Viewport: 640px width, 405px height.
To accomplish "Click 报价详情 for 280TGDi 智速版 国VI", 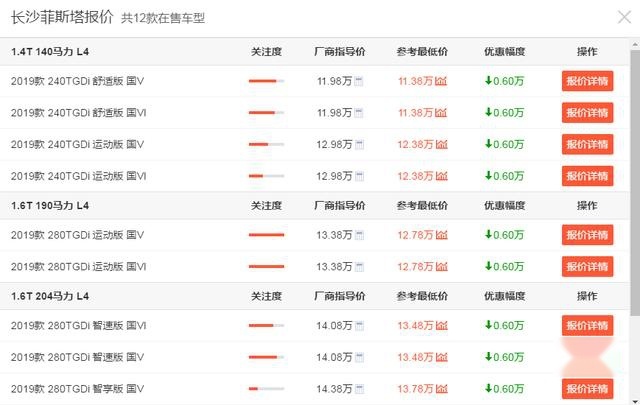I will (x=587, y=325).
